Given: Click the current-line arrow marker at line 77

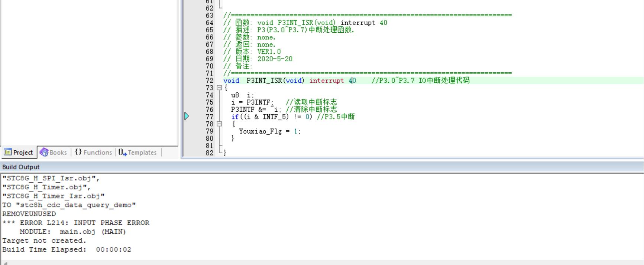Looking at the screenshot, I should pos(187,117).
